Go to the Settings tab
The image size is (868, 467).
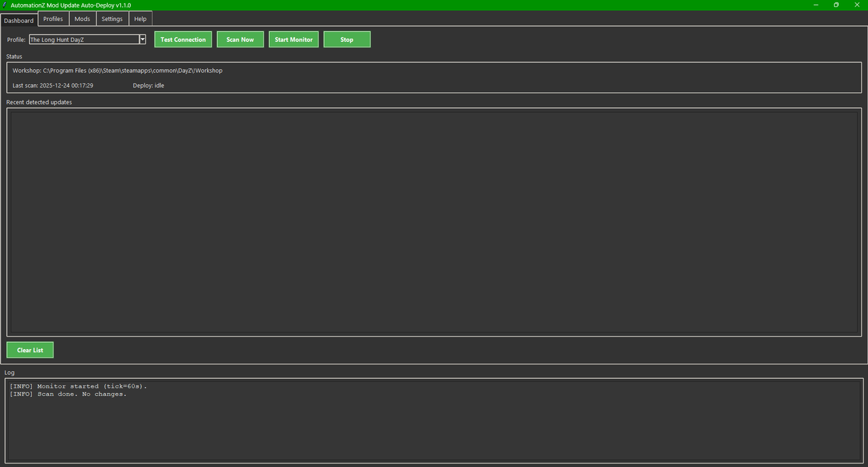point(112,18)
